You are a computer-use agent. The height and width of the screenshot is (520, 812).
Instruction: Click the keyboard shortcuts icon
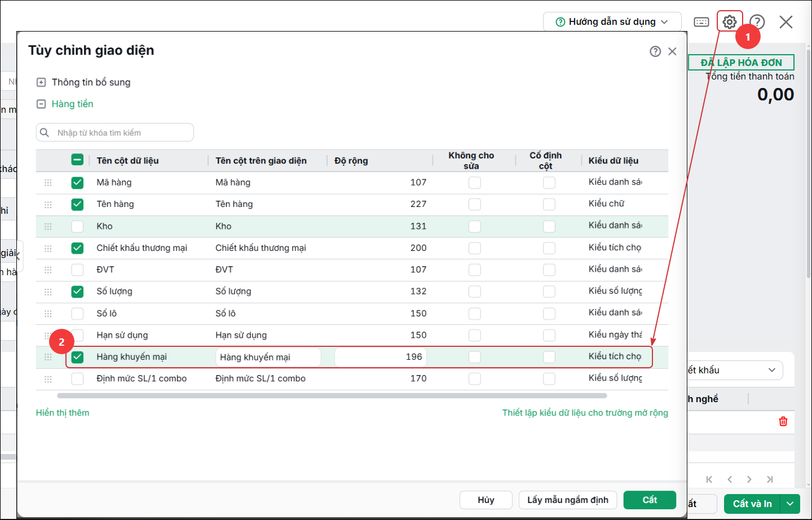pyautogui.click(x=701, y=22)
